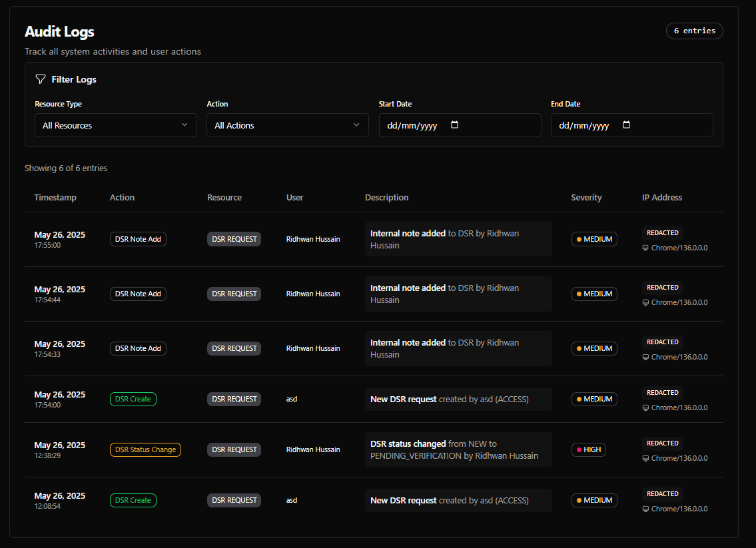Click the DSR Status Change badge
The image size is (756, 548).
(145, 449)
